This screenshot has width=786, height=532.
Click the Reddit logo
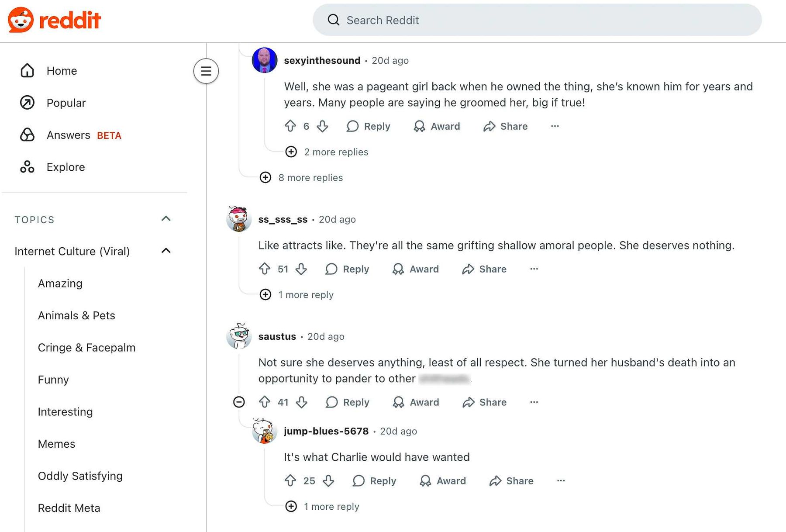55,20
